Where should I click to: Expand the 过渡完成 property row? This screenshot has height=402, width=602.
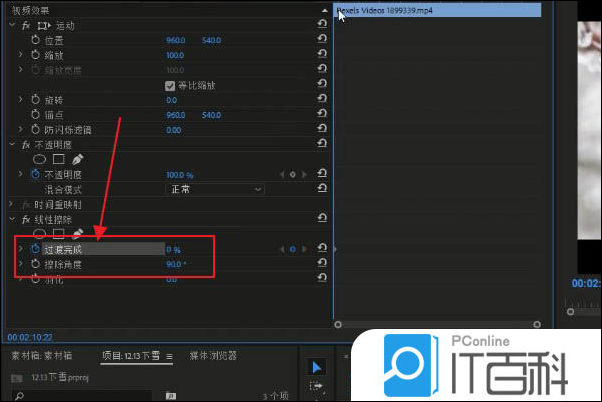tap(21, 249)
